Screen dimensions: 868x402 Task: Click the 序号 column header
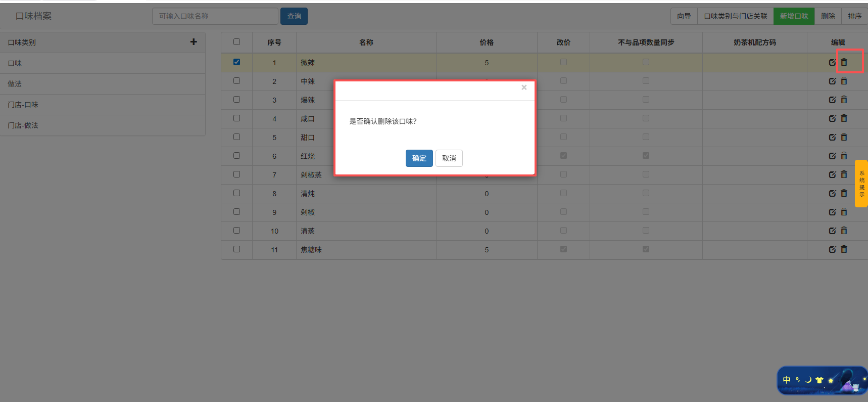[x=274, y=42]
